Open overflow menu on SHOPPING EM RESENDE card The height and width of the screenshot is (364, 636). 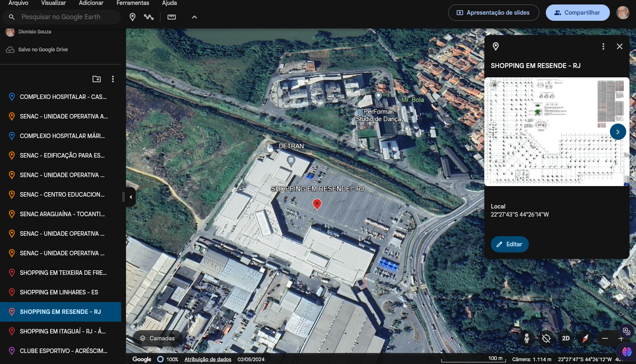click(x=603, y=46)
